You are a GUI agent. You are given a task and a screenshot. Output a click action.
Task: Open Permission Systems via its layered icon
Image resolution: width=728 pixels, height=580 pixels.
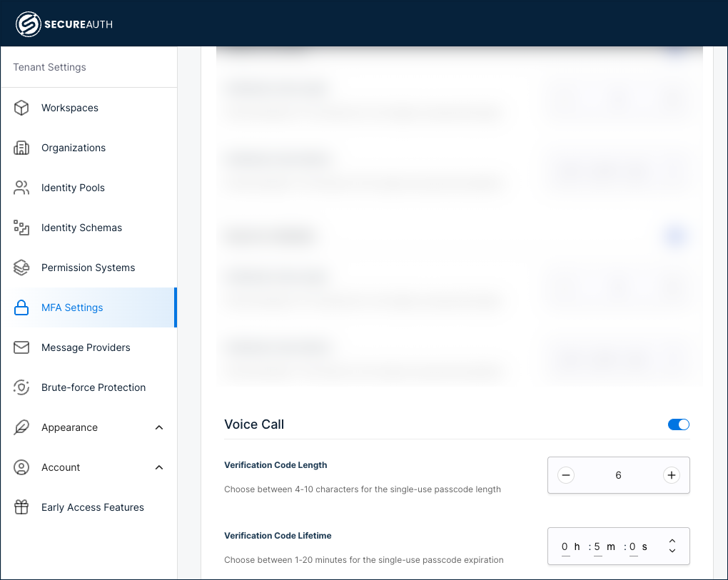[21, 268]
